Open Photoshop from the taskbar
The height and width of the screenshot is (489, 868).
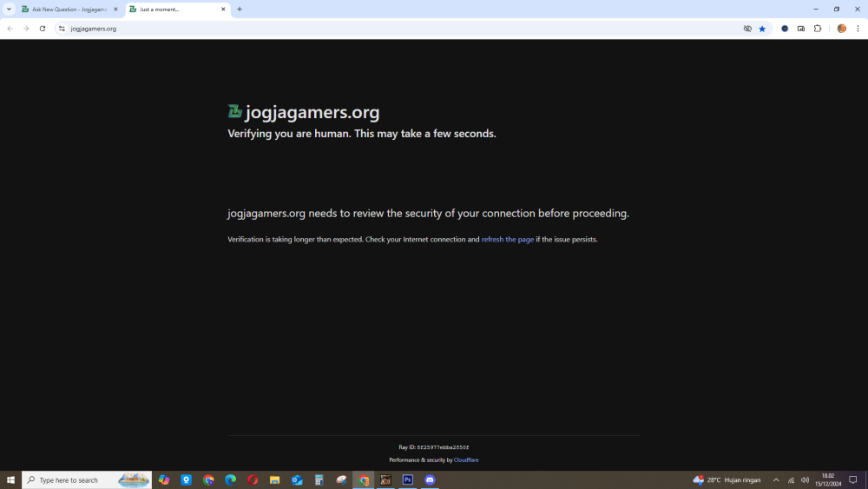[x=408, y=480]
